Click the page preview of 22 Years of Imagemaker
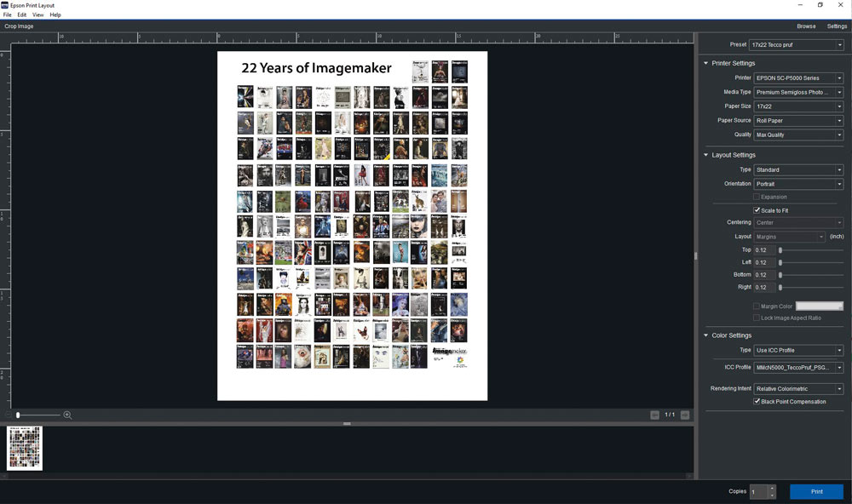The height and width of the screenshot is (504, 852). pyautogui.click(x=352, y=226)
